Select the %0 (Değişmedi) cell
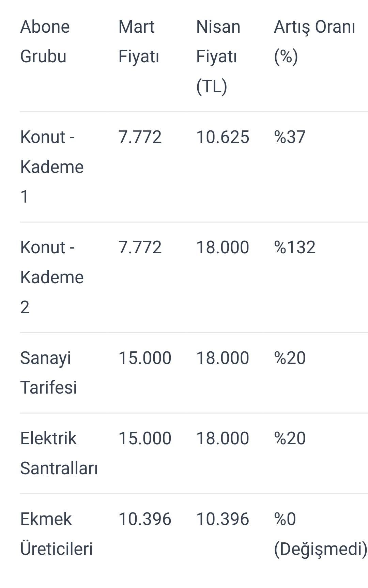 [320, 534]
